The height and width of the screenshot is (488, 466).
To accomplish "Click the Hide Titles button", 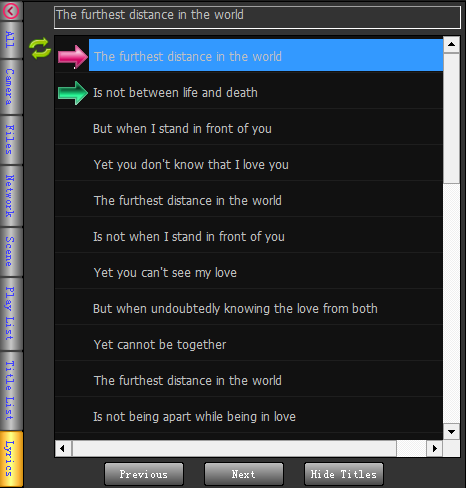I will (344, 474).
